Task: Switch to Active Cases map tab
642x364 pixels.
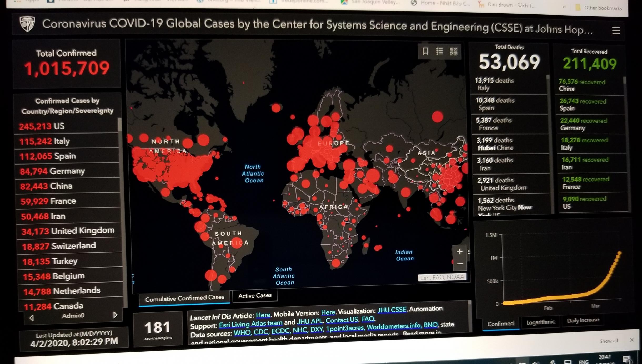Action: pos(255,296)
